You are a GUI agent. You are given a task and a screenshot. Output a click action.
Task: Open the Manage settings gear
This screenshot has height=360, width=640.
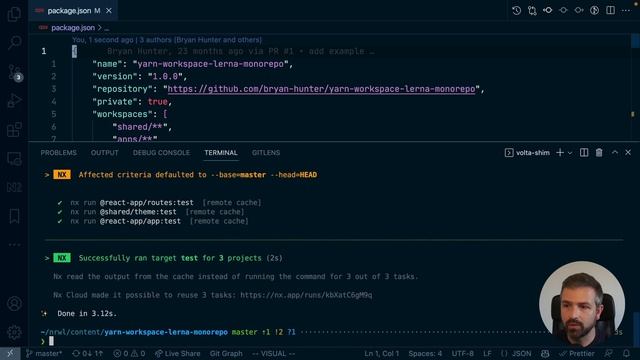(x=14, y=332)
